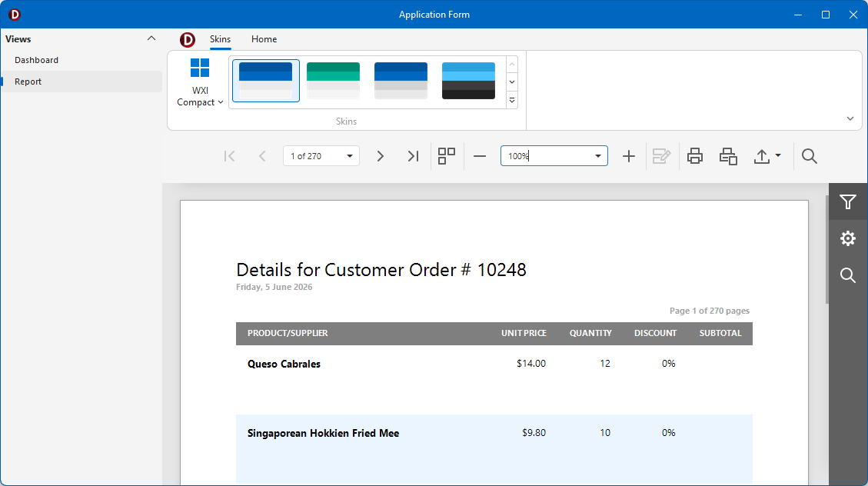Jump to last page button
The width and height of the screenshot is (868, 486).
(x=413, y=156)
